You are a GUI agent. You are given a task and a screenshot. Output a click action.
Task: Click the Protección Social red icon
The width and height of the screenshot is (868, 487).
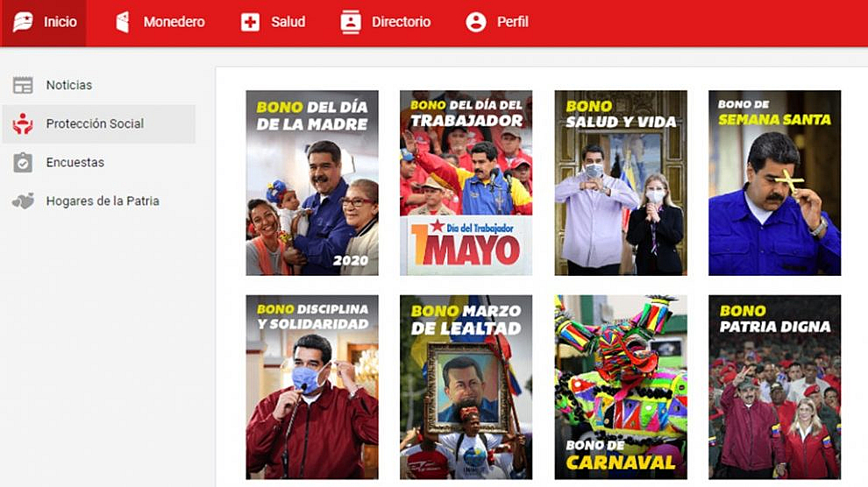coord(23,124)
